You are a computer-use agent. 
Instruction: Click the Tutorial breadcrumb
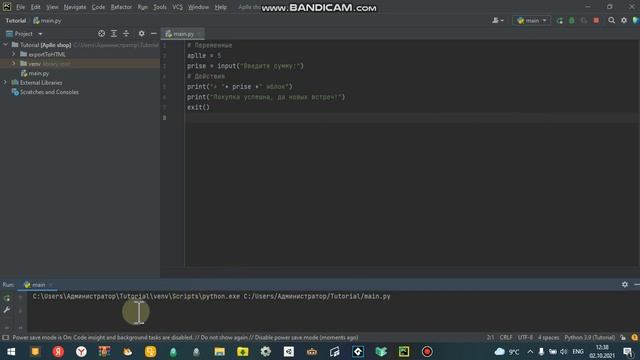[x=16, y=20]
